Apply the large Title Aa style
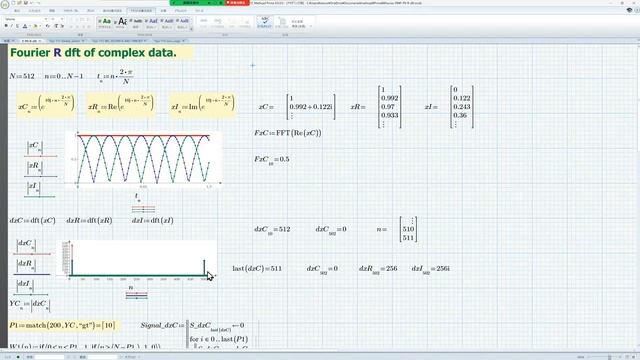This screenshot has width=640, height=360. pos(120,23)
